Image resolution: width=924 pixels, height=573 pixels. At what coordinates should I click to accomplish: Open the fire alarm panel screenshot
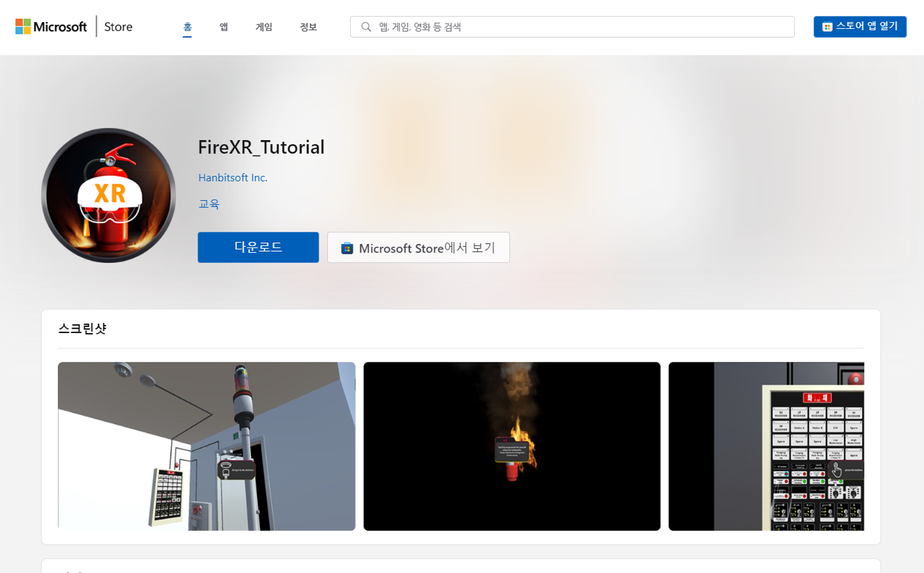point(766,446)
